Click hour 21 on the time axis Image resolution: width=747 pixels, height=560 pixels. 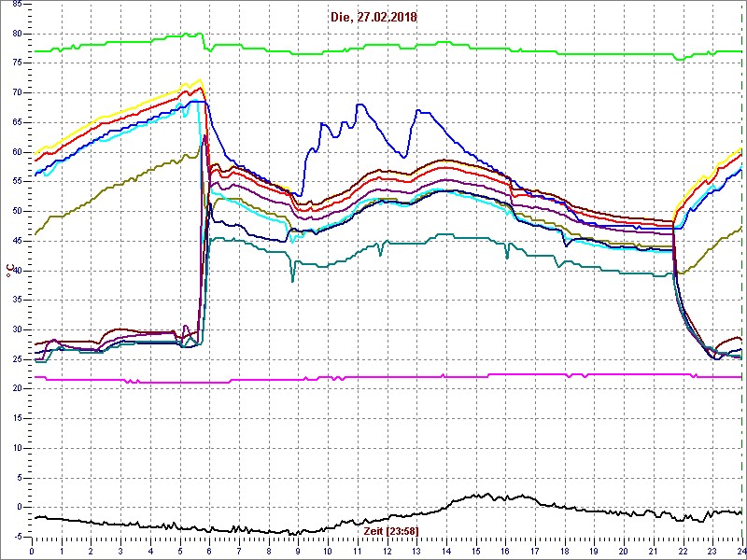(x=654, y=551)
